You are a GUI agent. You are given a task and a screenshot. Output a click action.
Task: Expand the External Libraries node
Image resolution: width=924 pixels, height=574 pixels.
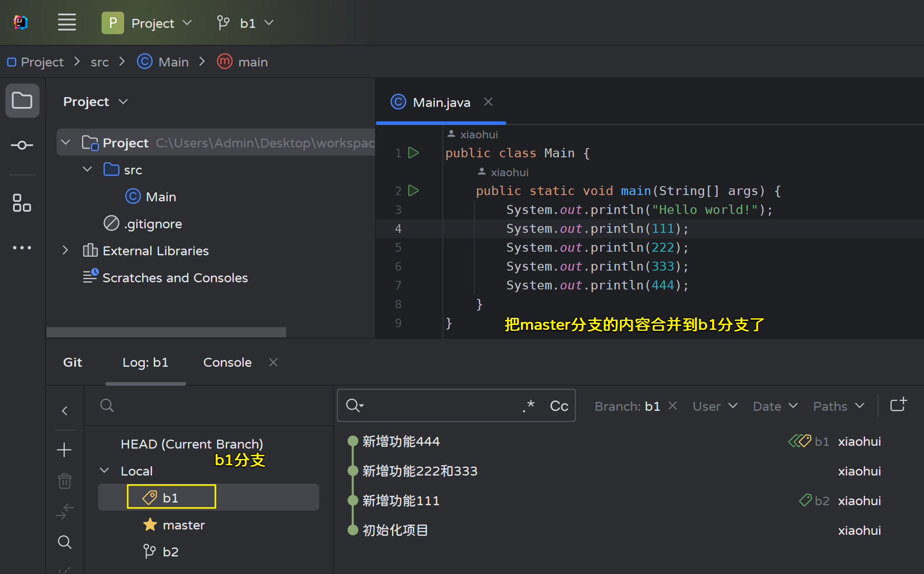(65, 250)
